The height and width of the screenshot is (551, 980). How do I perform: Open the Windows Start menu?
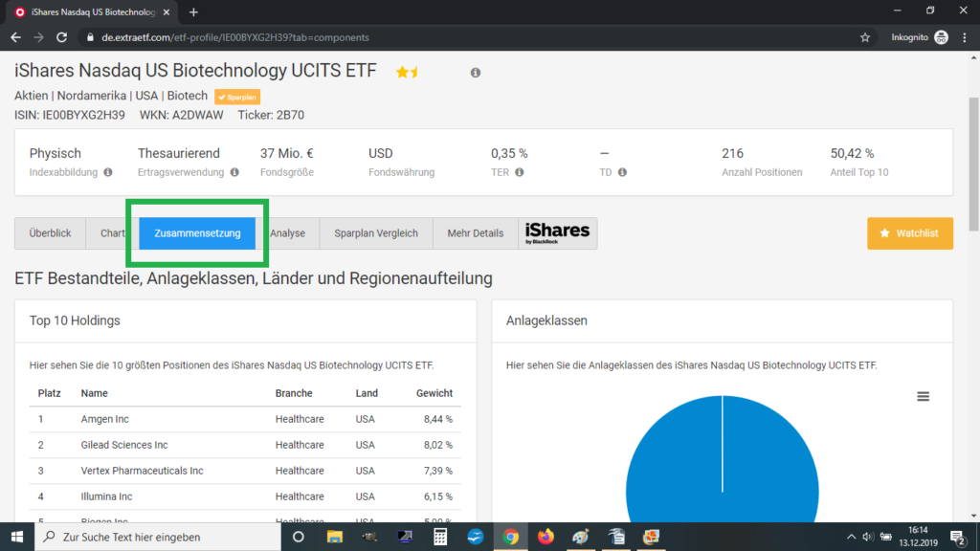pyautogui.click(x=17, y=537)
